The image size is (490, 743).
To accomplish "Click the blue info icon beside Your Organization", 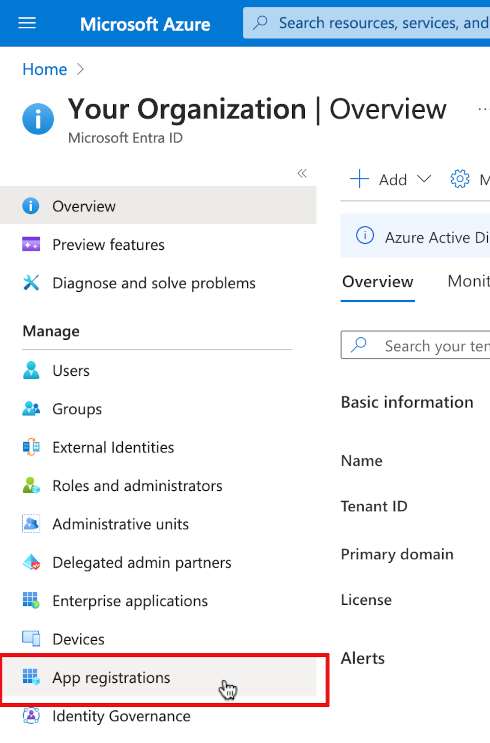I will (38, 118).
